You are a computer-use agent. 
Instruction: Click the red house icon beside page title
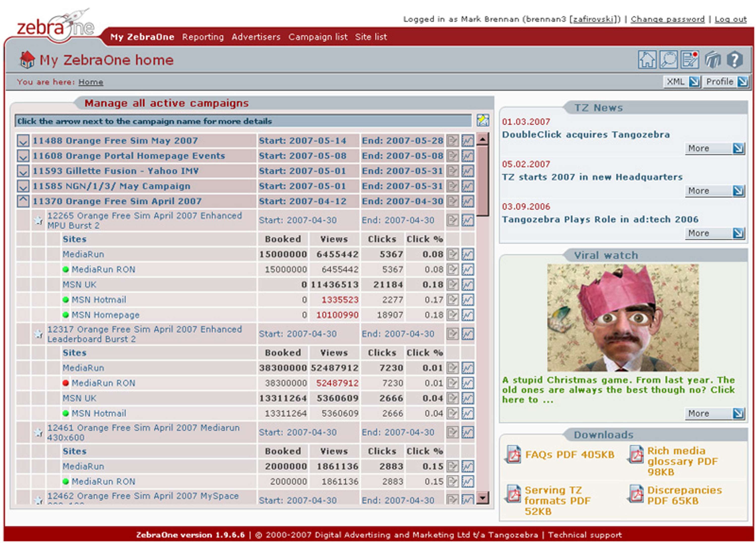pyautogui.click(x=27, y=60)
